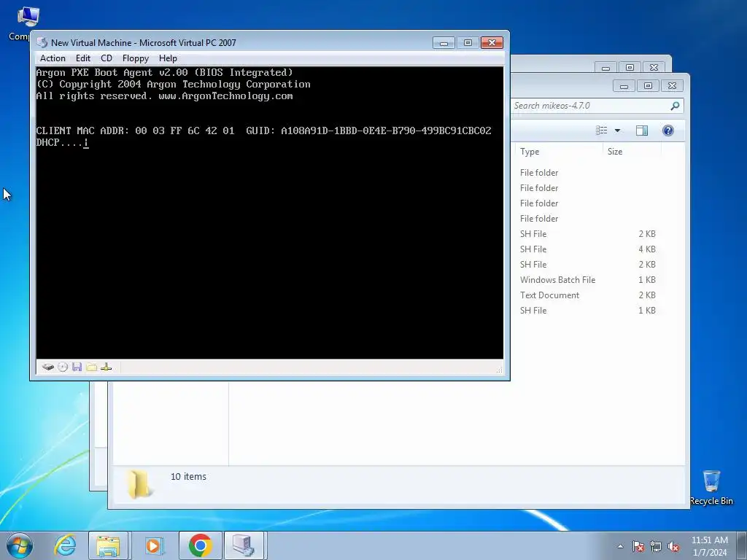Click the CD drive status icon
Viewport: 747px width, 560px height.
pyautogui.click(x=63, y=367)
